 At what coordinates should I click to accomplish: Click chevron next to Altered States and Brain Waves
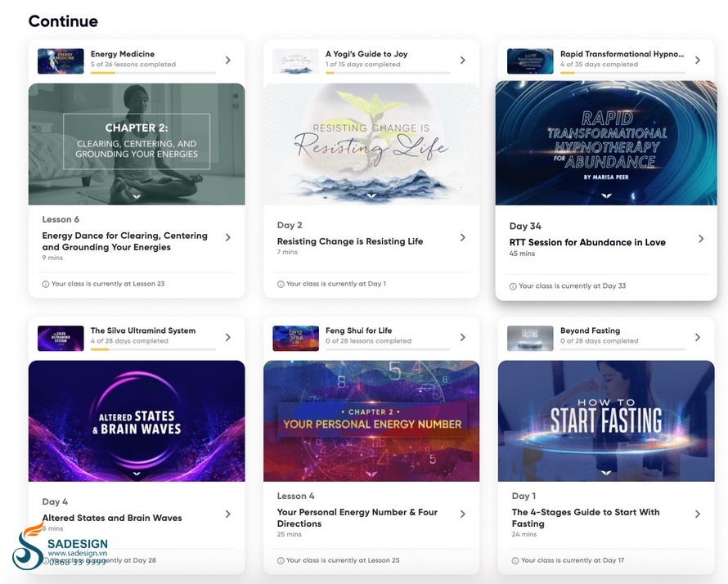coord(228,514)
